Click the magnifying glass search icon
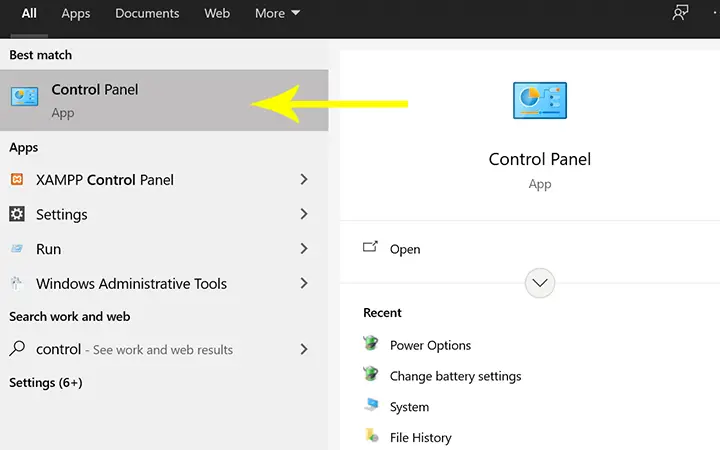The image size is (720, 450). [17, 349]
